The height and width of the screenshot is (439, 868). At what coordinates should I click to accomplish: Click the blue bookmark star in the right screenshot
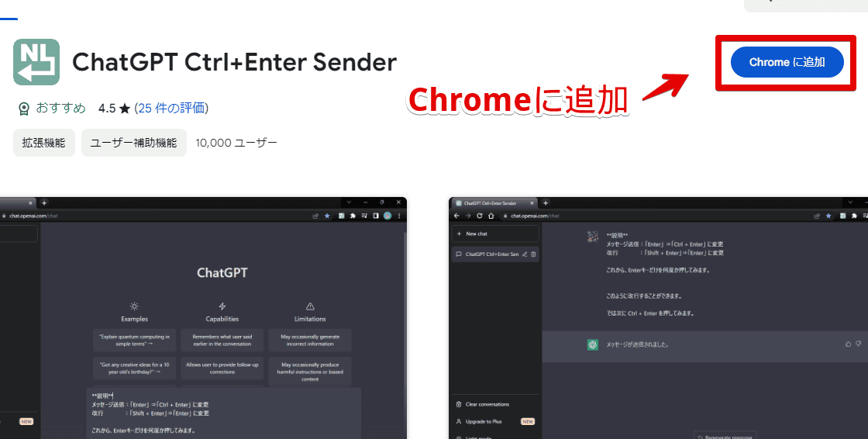(x=828, y=216)
